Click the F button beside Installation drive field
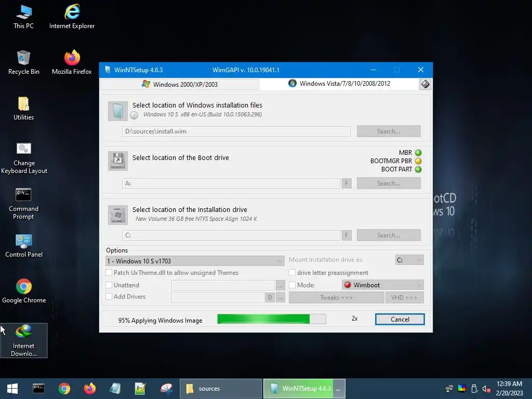Screen dimensions: 532x399 [x=347, y=235]
